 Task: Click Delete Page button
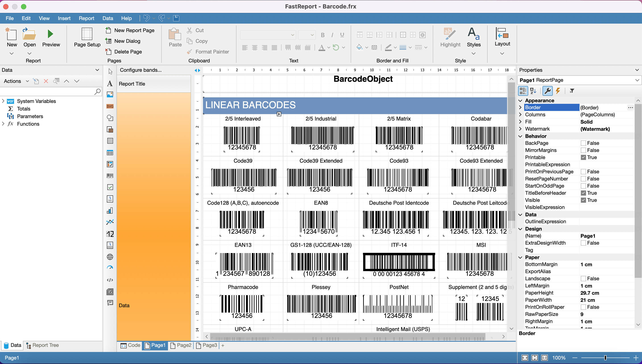pyautogui.click(x=124, y=51)
